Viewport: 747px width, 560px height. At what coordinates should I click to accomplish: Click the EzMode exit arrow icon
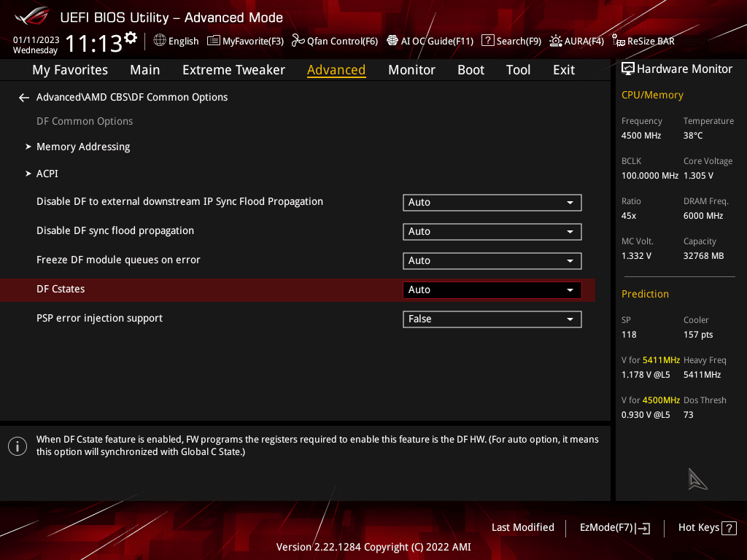[x=643, y=528]
